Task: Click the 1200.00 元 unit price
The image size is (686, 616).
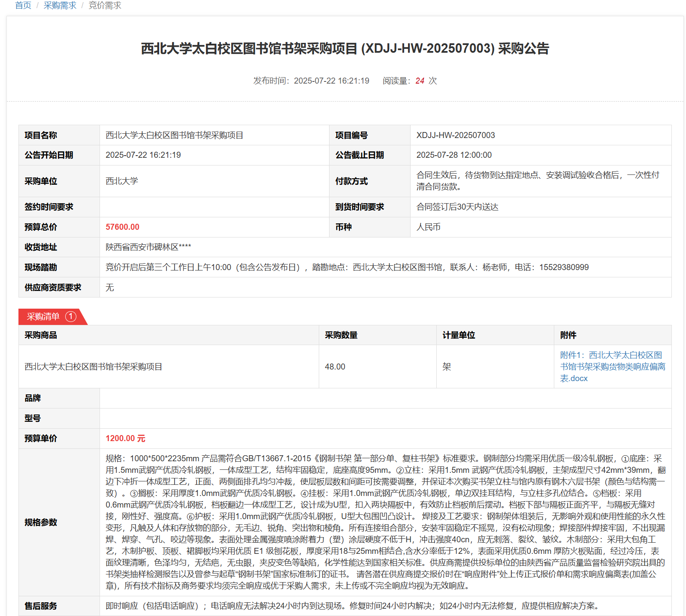Action: coord(125,439)
